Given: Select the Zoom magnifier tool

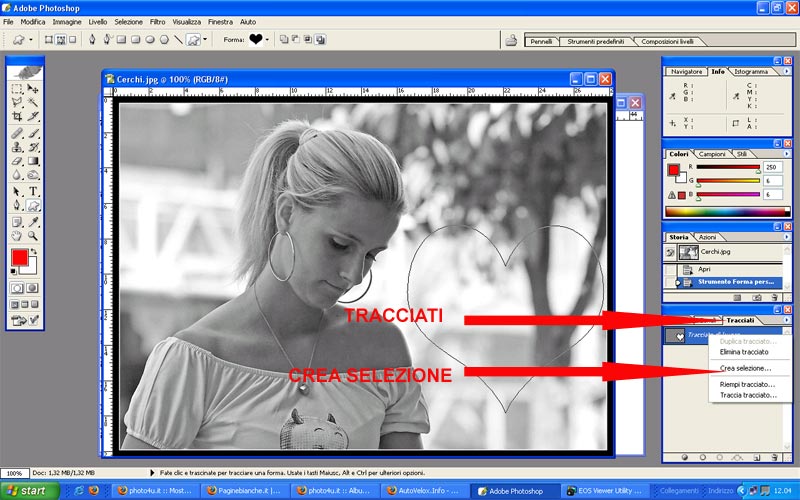Looking at the screenshot, I should point(33,236).
